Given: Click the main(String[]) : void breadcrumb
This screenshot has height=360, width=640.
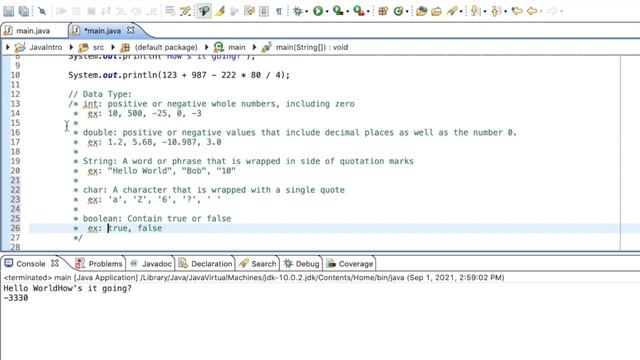Looking at the screenshot, I should coord(312,47).
